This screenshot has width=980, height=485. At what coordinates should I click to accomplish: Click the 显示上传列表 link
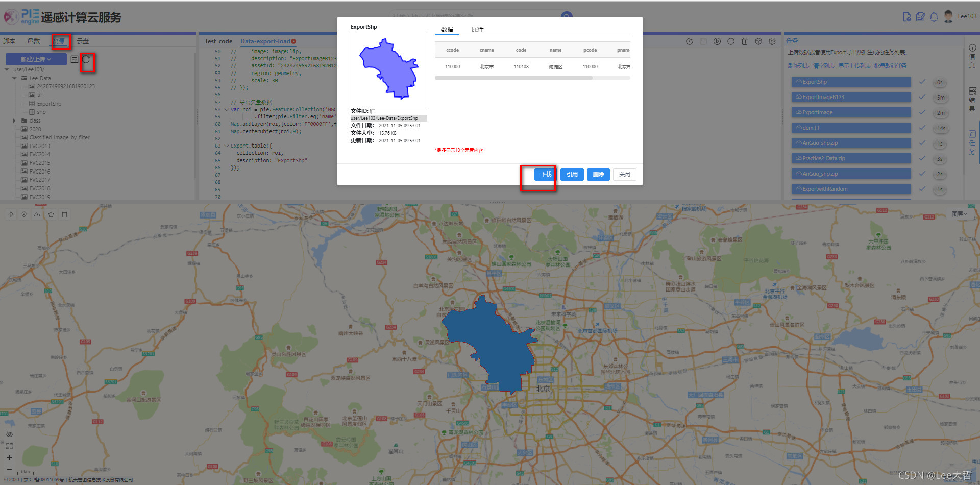pos(854,66)
